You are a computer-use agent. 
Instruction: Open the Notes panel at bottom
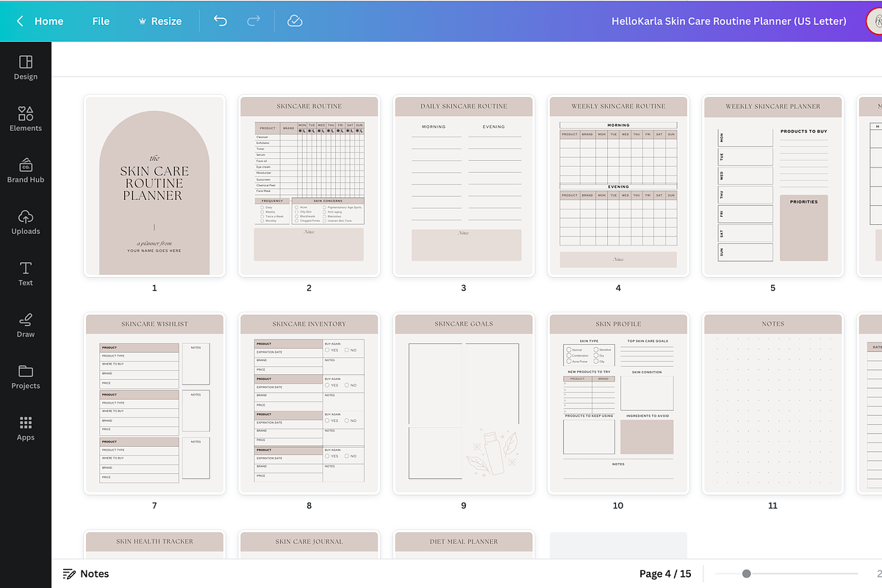coord(86,573)
